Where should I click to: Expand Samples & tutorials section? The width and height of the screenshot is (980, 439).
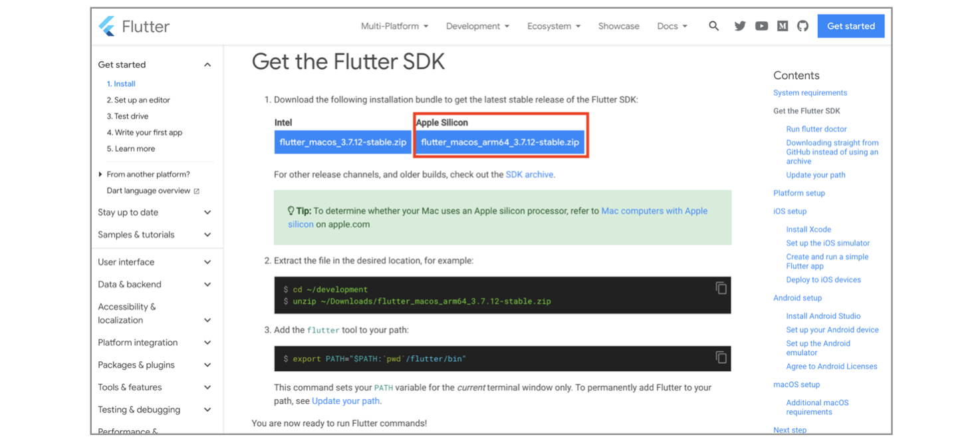pos(207,235)
